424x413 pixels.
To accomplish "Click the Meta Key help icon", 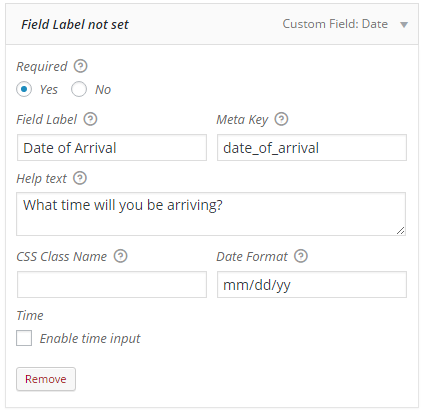I will (x=281, y=119).
